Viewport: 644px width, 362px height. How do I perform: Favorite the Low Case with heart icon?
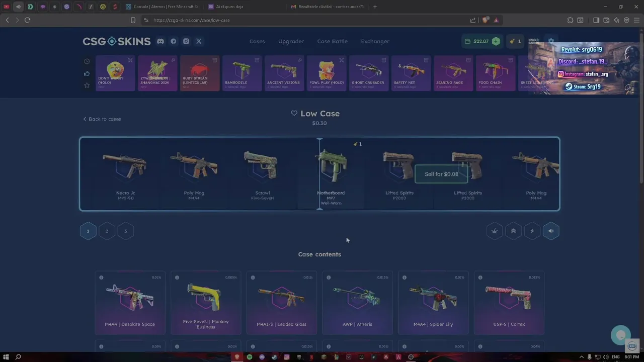tap(294, 113)
